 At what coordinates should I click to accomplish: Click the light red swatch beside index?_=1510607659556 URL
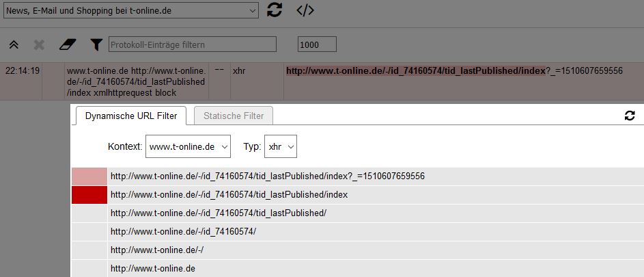89,176
